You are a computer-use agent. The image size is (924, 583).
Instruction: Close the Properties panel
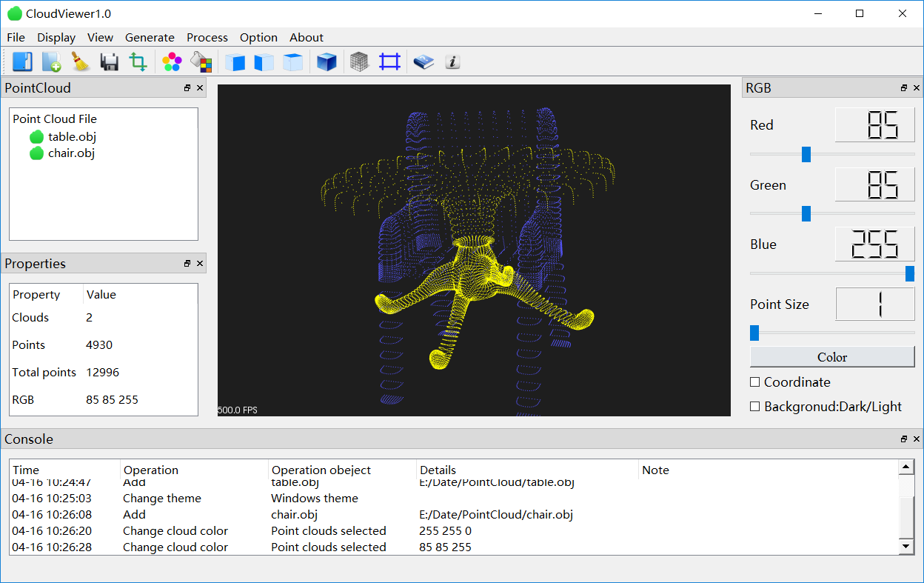tap(200, 264)
